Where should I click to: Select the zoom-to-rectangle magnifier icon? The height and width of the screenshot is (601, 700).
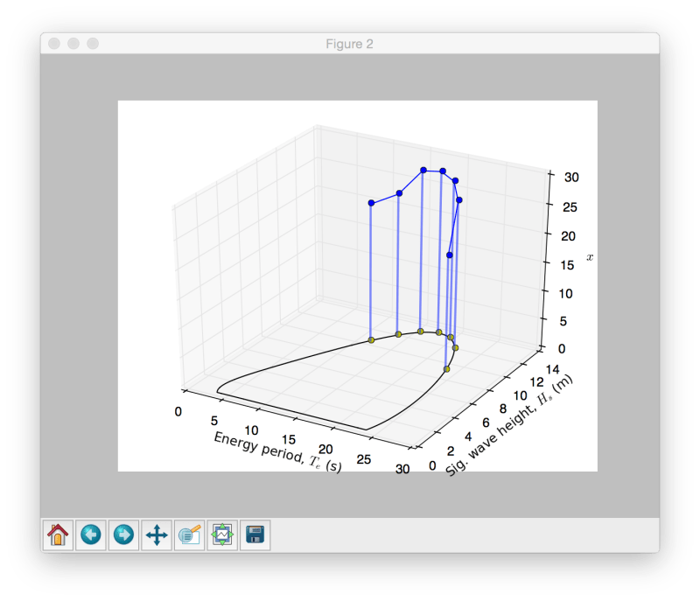click(x=189, y=534)
